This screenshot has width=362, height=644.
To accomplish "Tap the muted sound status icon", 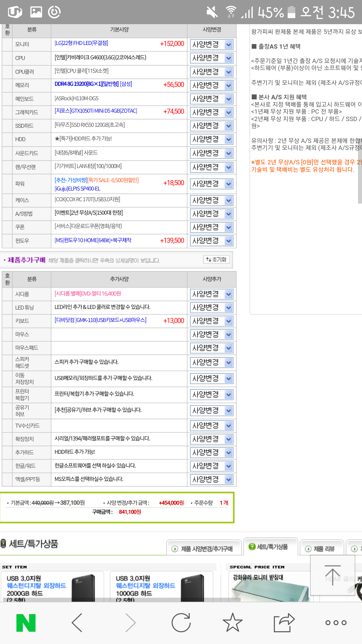I will 212,12.
